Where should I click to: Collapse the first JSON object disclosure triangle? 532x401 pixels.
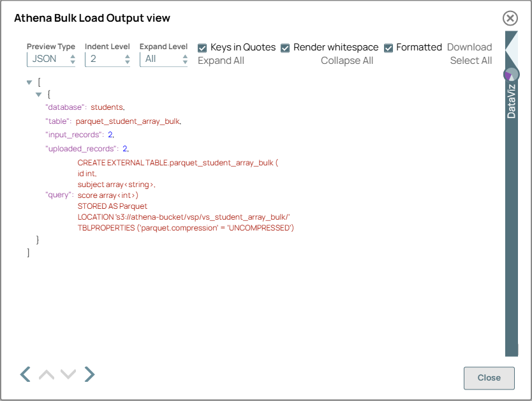coord(40,95)
